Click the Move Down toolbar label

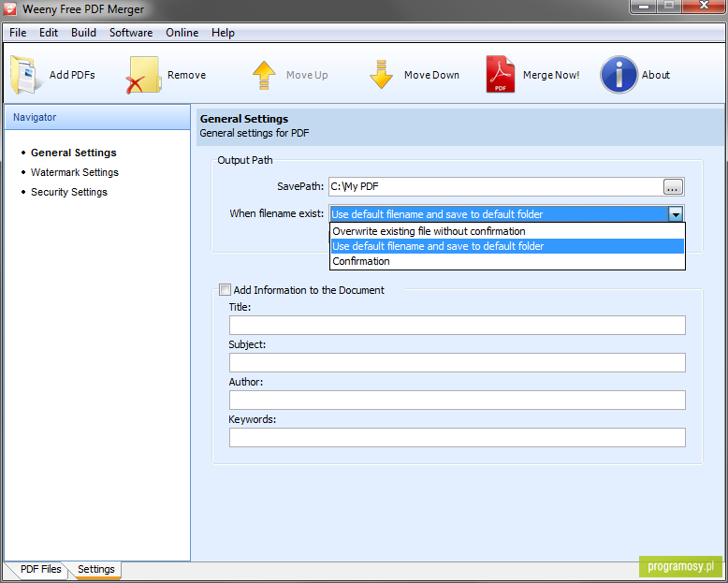431,75
